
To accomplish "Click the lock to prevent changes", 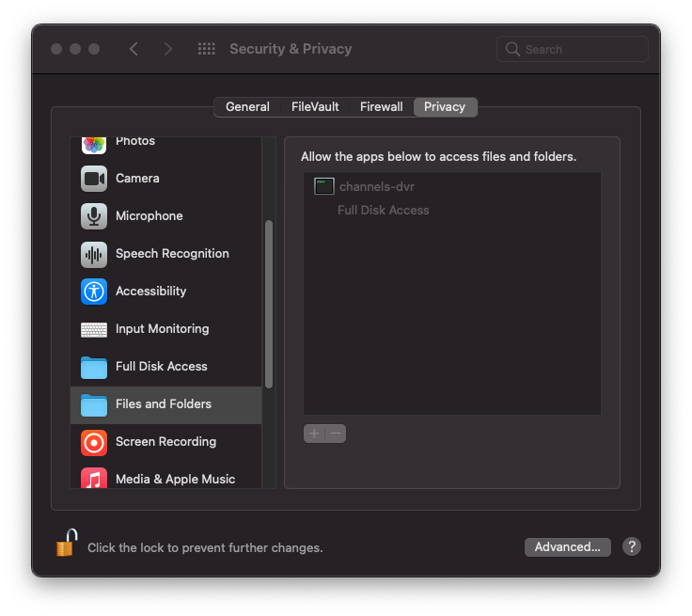I will (66, 545).
